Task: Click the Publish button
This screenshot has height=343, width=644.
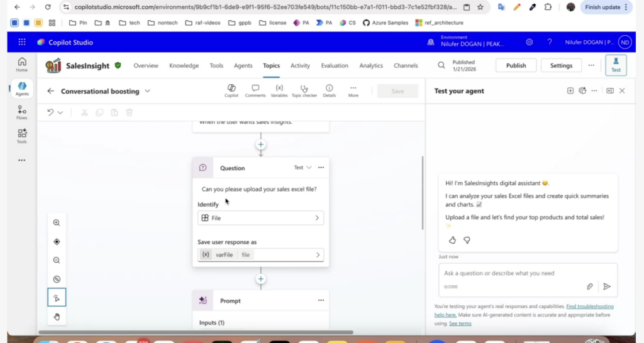Action: pyautogui.click(x=516, y=65)
